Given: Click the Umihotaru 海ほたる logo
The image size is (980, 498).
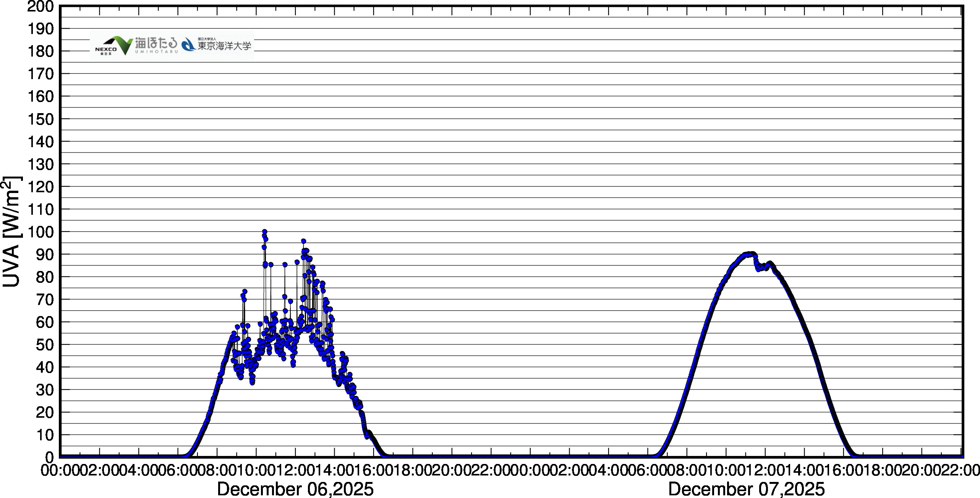Looking at the screenshot, I should tap(156, 45).
